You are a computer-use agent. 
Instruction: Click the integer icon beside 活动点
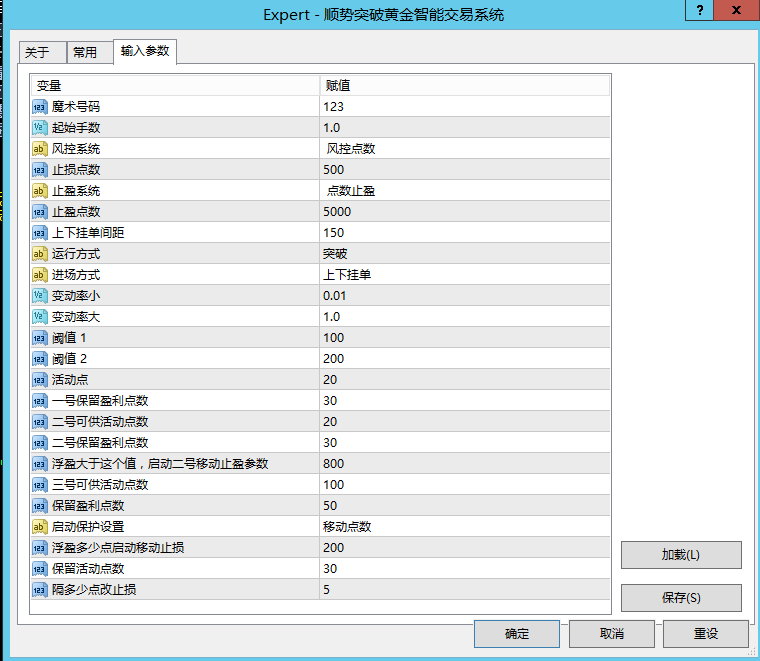click(x=40, y=380)
